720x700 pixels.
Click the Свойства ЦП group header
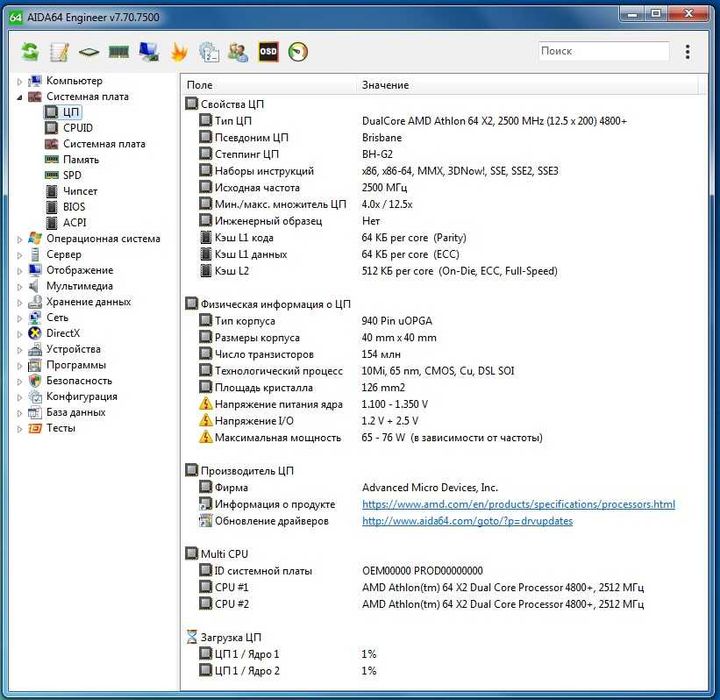(225, 104)
